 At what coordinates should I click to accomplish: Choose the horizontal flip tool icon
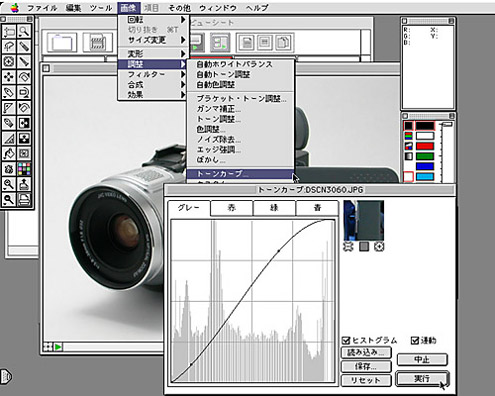tap(24, 123)
